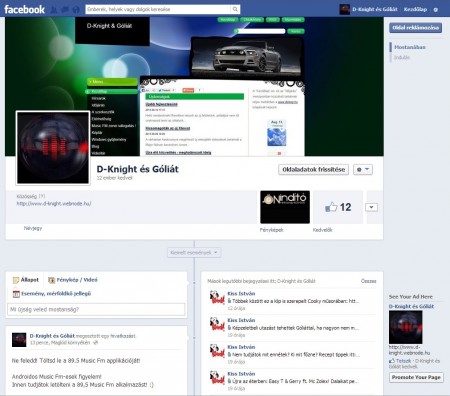Click the search magnifier button
Viewport: 450px width, 396px height.
click(235, 9)
